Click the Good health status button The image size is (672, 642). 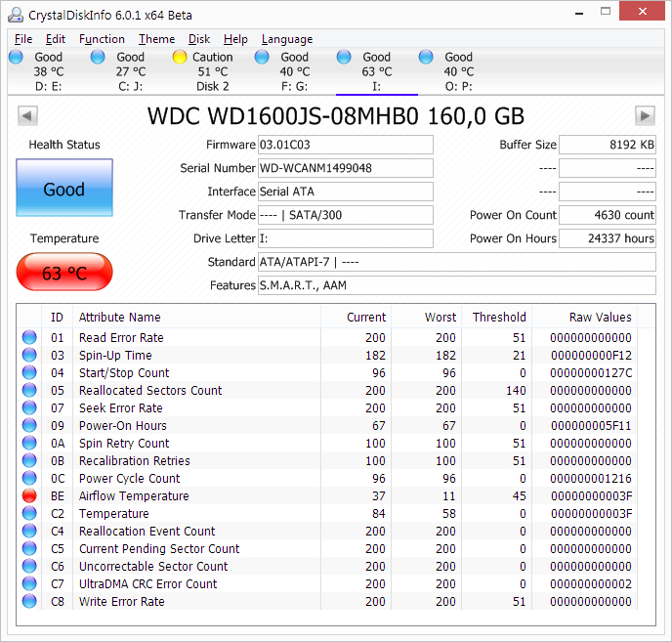point(64,188)
